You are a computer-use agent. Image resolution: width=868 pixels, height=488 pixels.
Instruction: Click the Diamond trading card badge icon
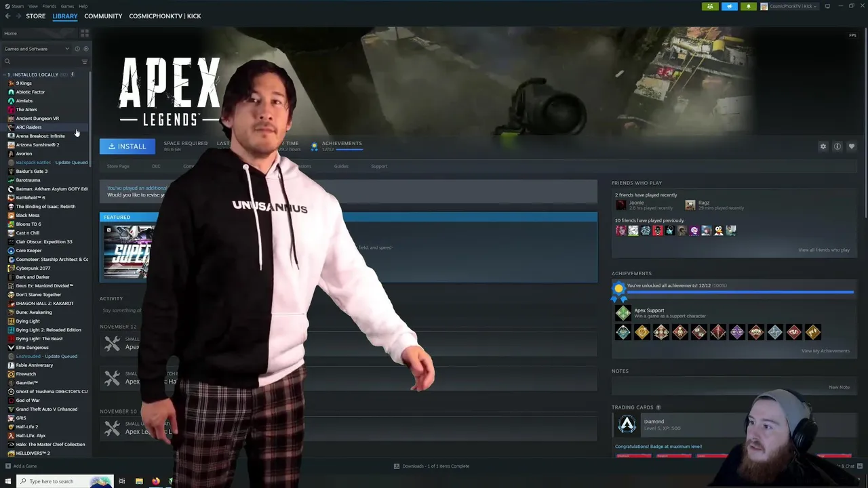tap(627, 424)
